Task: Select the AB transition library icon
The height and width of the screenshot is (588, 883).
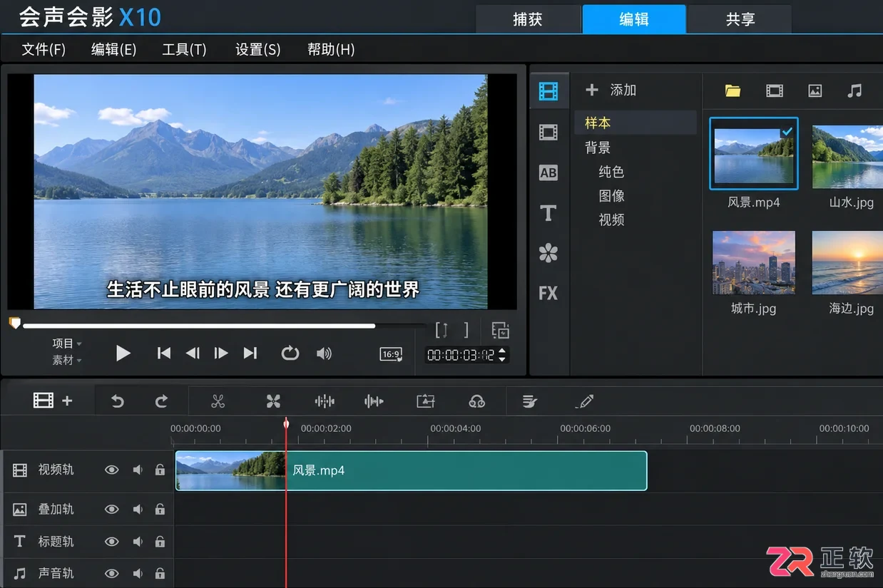Action: [x=548, y=172]
